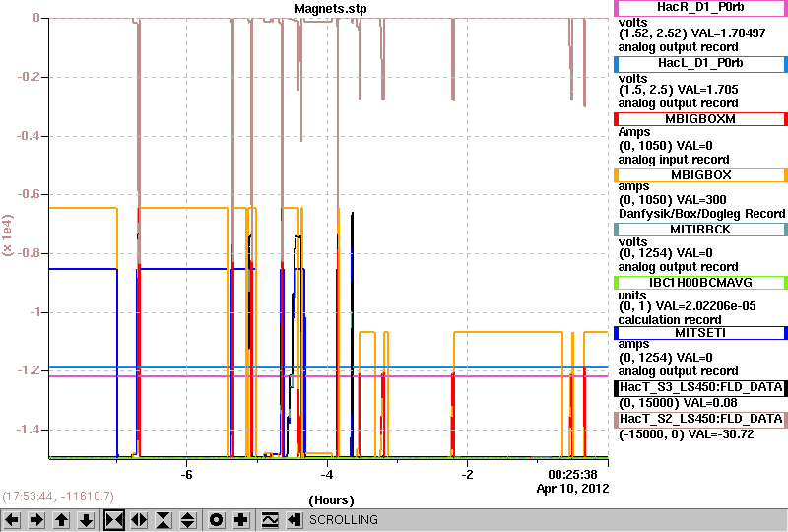Select the HacL_D1_P0rb curve legend box
The width and height of the screenshot is (788, 532).
coord(700,64)
